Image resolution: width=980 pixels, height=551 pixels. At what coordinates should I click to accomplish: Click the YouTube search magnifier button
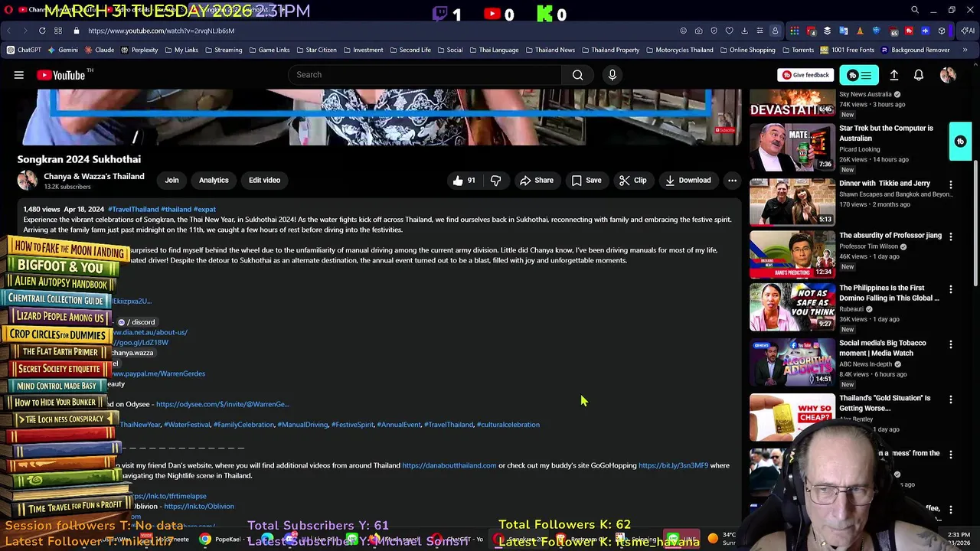tap(578, 75)
